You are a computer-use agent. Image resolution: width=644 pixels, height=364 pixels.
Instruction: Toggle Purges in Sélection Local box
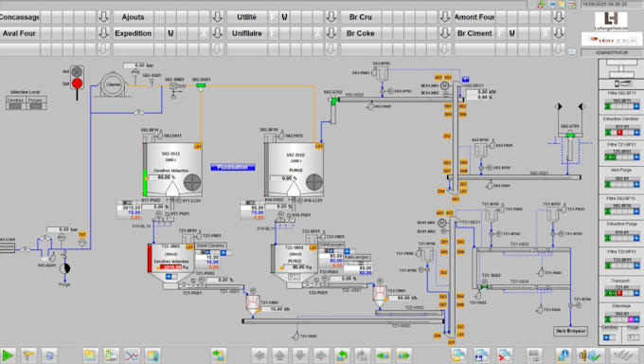(35, 106)
